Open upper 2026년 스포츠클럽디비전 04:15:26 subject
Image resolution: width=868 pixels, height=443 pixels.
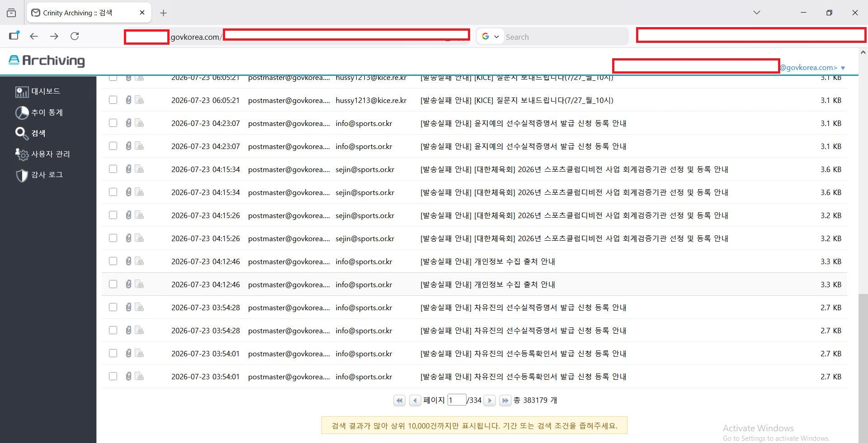pos(574,215)
